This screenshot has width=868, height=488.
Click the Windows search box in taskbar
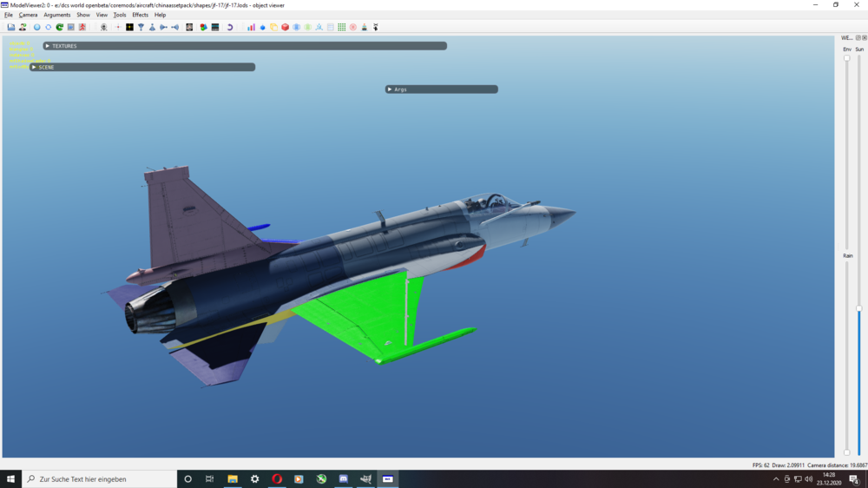coord(100,479)
